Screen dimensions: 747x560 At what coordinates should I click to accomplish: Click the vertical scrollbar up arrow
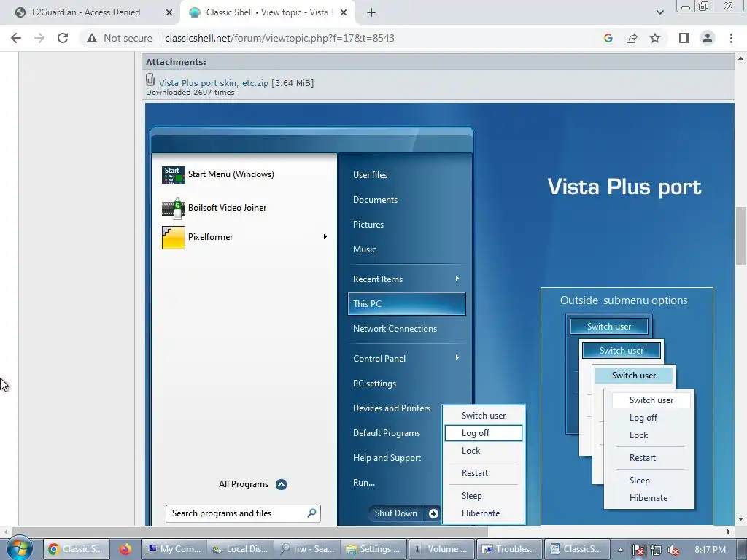pos(740,58)
